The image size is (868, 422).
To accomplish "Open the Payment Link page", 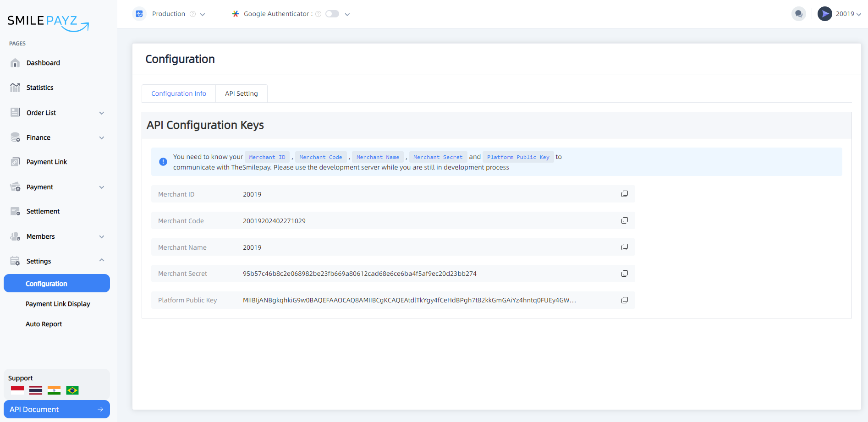I will tap(47, 162).
